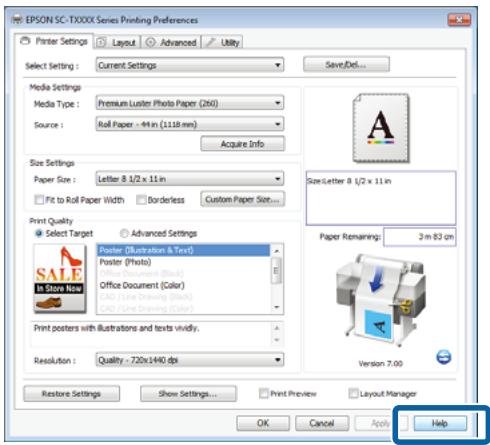
Task: Click the OK button
Action: [263, 423]
